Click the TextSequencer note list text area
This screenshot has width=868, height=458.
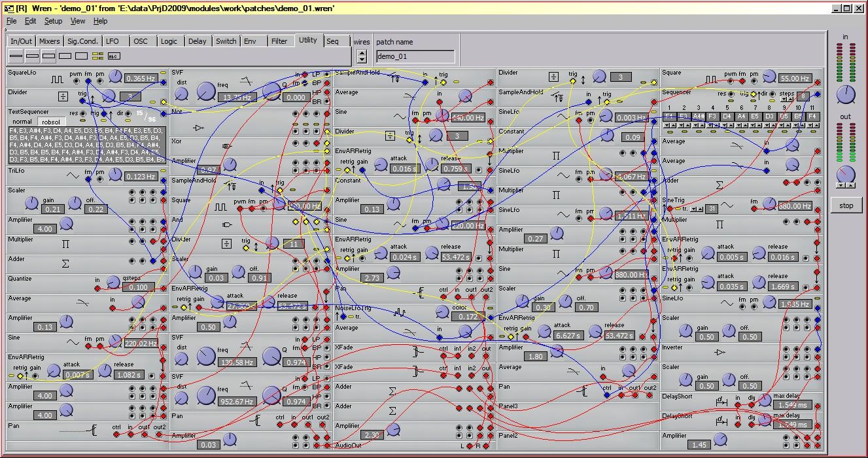click(86, 145)
